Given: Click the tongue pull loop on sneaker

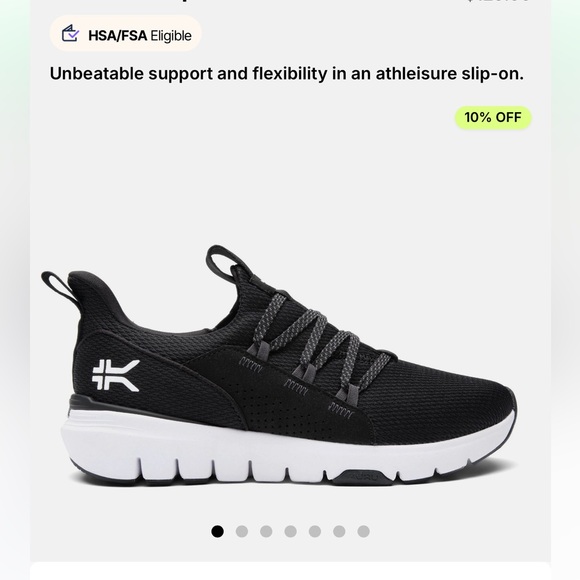Looking at the screenshot, I should point(224,263).
